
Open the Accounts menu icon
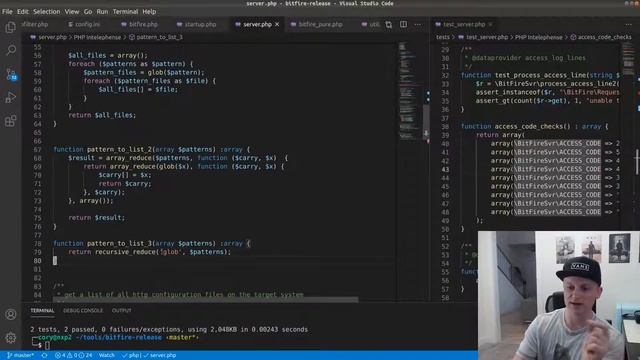pos(11,314)
